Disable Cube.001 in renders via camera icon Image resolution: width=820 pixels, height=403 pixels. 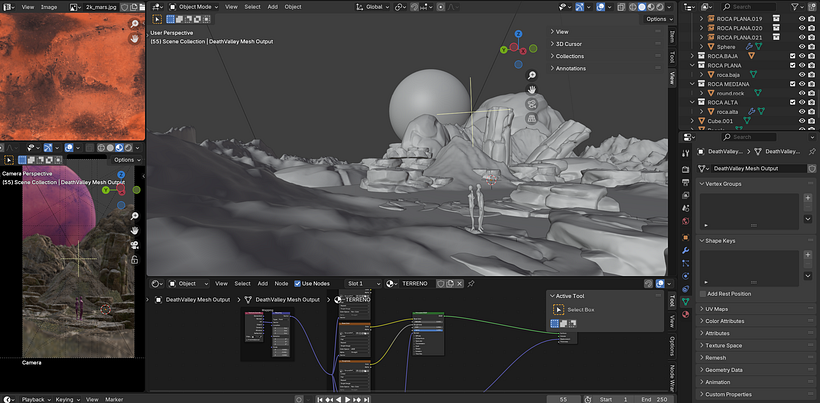point(811,121)
